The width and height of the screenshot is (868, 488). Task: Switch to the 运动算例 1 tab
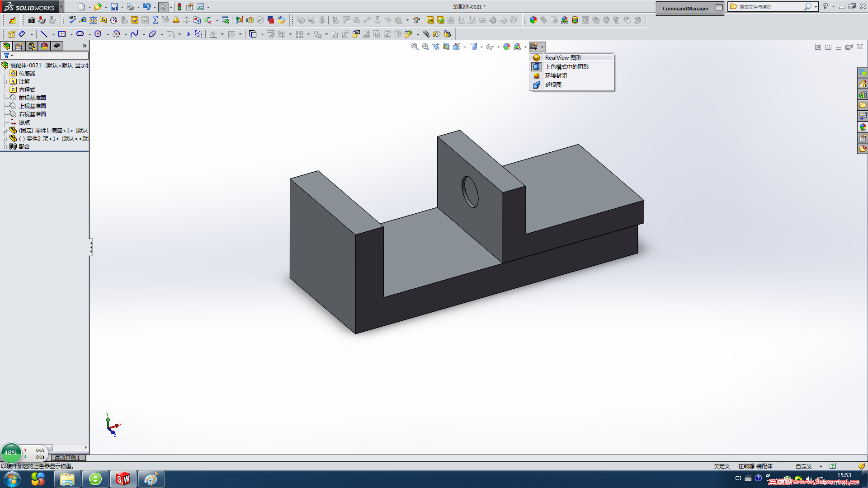(67, 457)
